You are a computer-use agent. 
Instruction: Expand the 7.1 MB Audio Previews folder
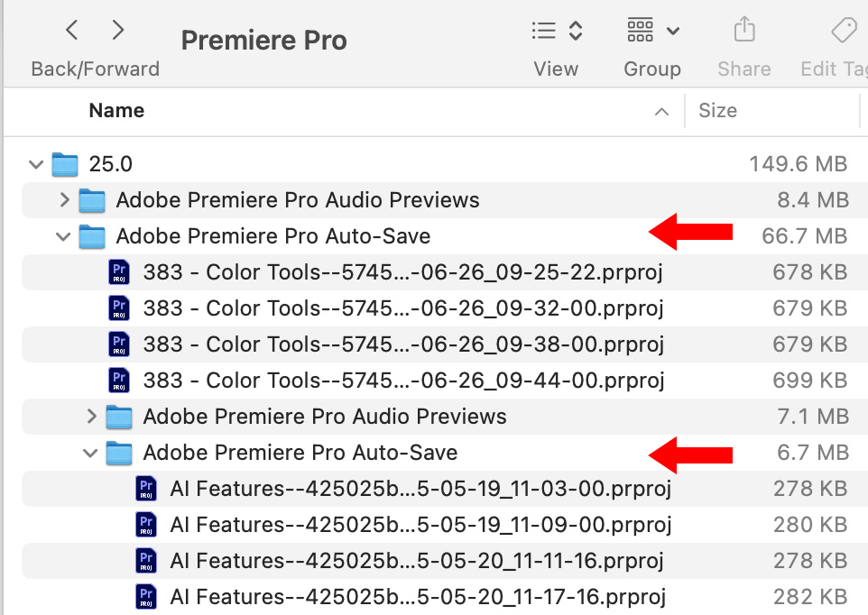click(90, 417)
